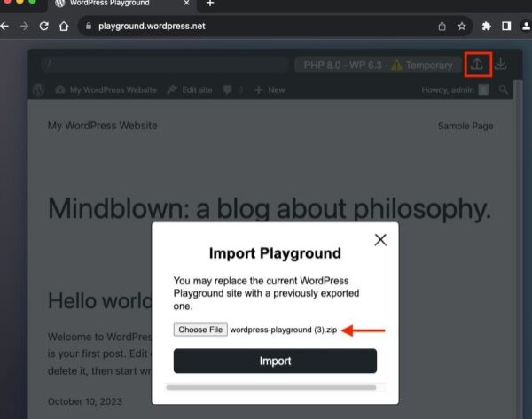Select the WordPress Playground browser tab
The width and height of the screenshot is (532, 419).
click(122, 4)
